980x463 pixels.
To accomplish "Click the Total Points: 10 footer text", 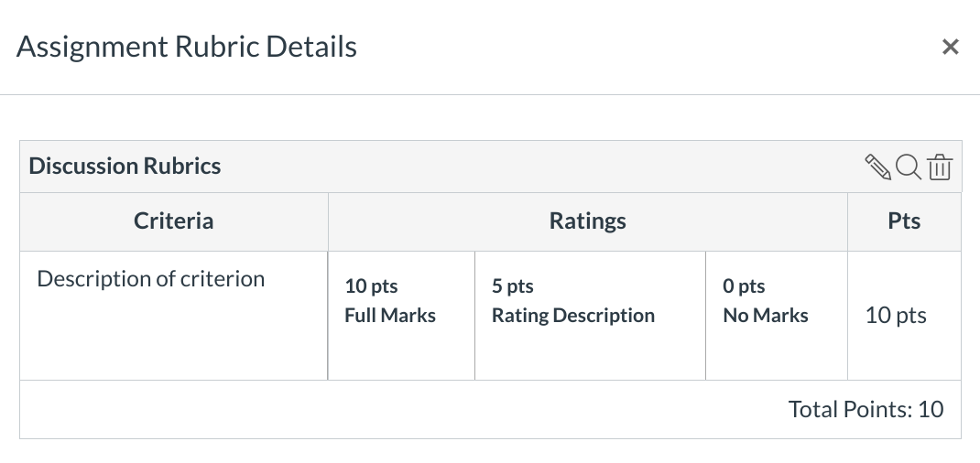I will tap(866, 409).
